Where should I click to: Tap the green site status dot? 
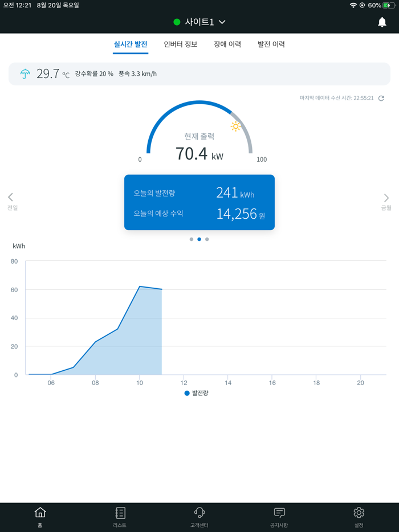pyautogui.click(x=177, y=22)
